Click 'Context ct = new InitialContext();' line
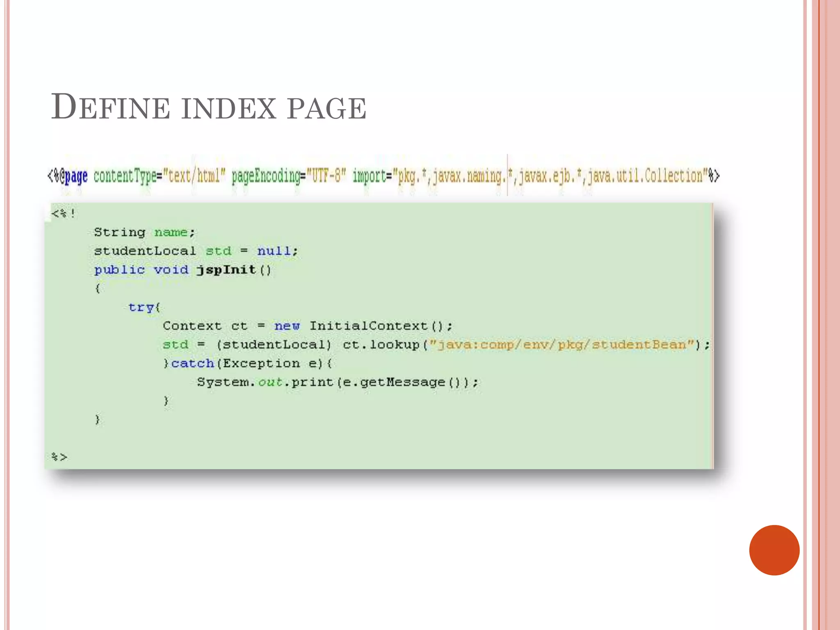Screen dimensions: 840x630 (308, 326)
